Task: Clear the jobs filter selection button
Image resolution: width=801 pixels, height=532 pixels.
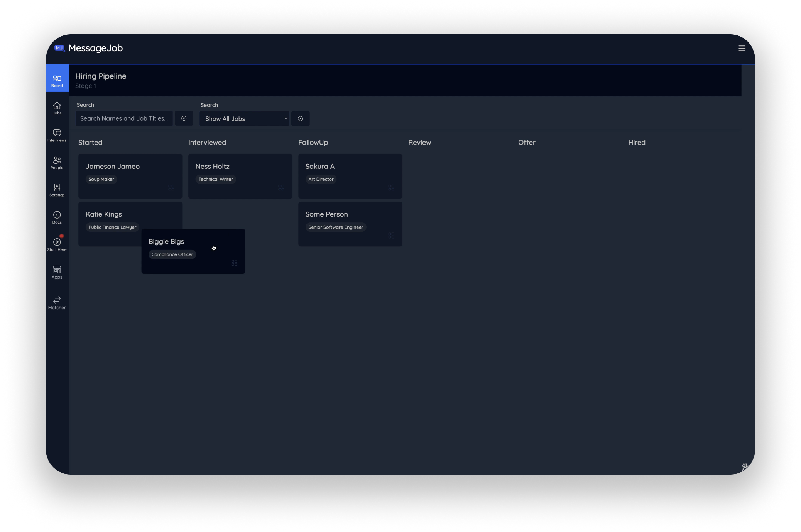Action: pos(300,119)
